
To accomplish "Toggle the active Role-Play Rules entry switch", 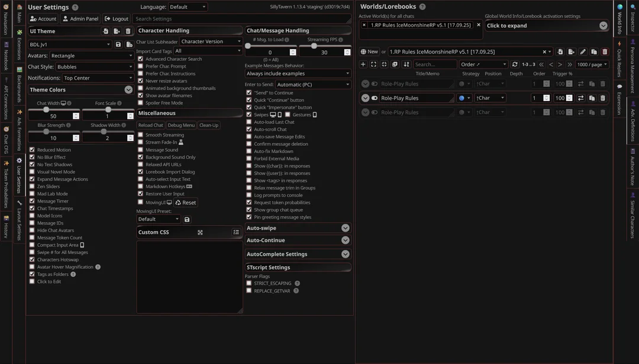I will (375, 98).
